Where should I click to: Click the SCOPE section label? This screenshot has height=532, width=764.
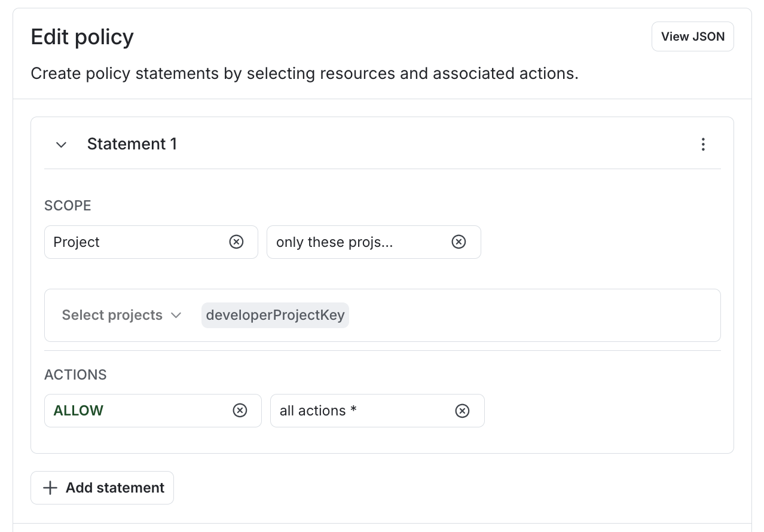coord(68,206)
